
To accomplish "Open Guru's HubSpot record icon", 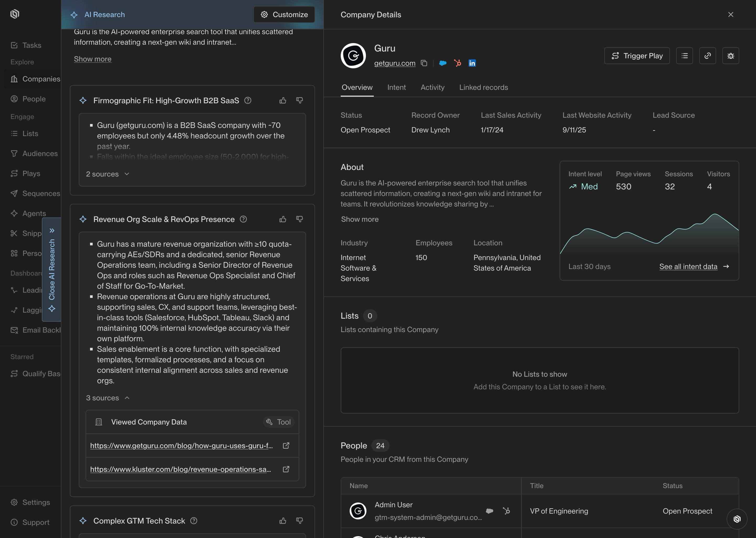I will [x=458, y=63].
